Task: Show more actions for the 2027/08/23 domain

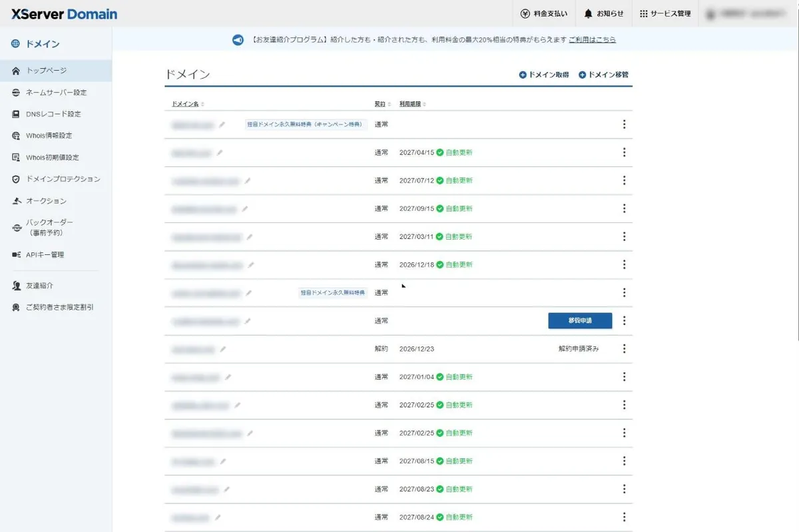Action: (x=624, y=489)
